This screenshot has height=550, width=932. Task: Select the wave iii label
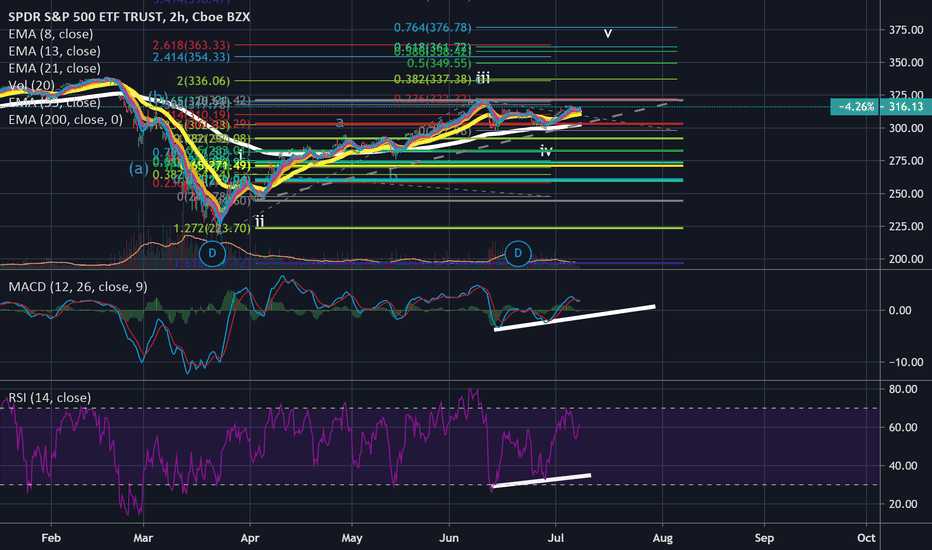[483, 77]
